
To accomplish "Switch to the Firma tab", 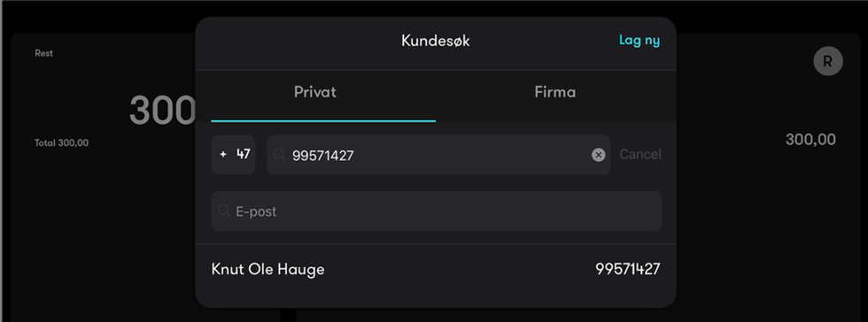I will 555,92.
